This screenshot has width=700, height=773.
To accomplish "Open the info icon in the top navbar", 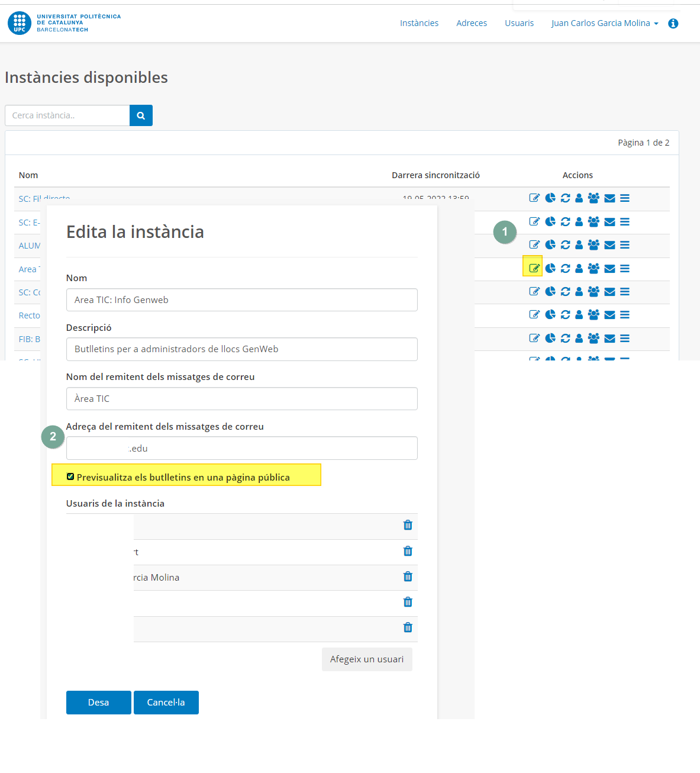I will (673, 24).
